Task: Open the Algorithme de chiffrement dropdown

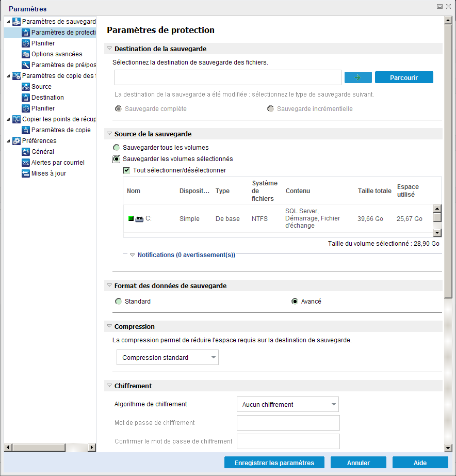Action: point(287,405)
